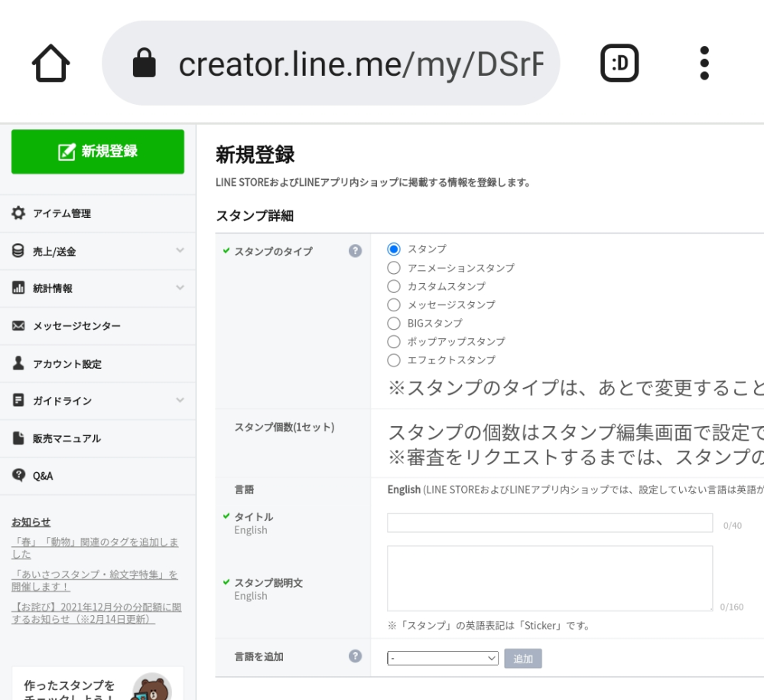Open the browser three-dot menu

coord(704,63)
